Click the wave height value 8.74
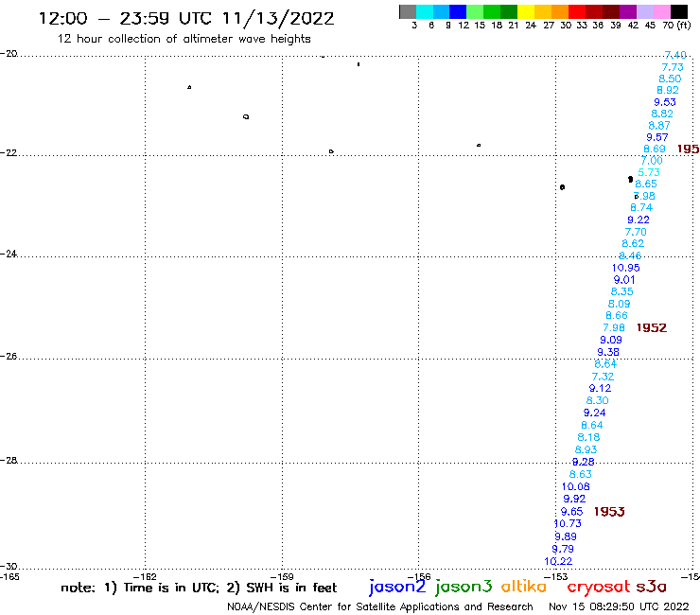Viewport: 700px width, 615px height. click(641, 207)
